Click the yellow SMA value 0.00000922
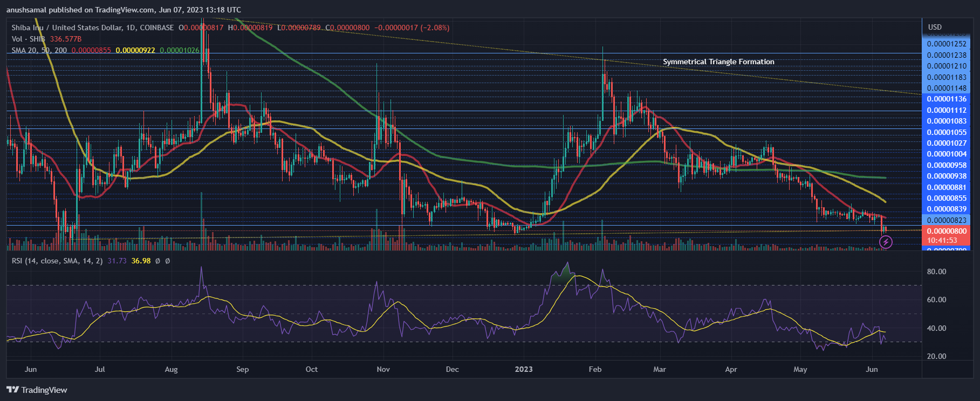This screenshot has width=980, height=401. (x=135, y=50)
